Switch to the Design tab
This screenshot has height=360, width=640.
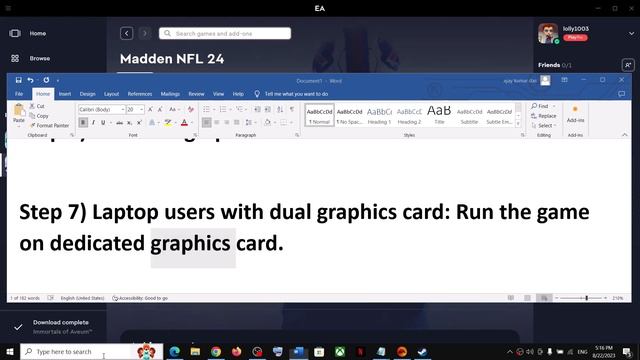(x=87, y=94)
